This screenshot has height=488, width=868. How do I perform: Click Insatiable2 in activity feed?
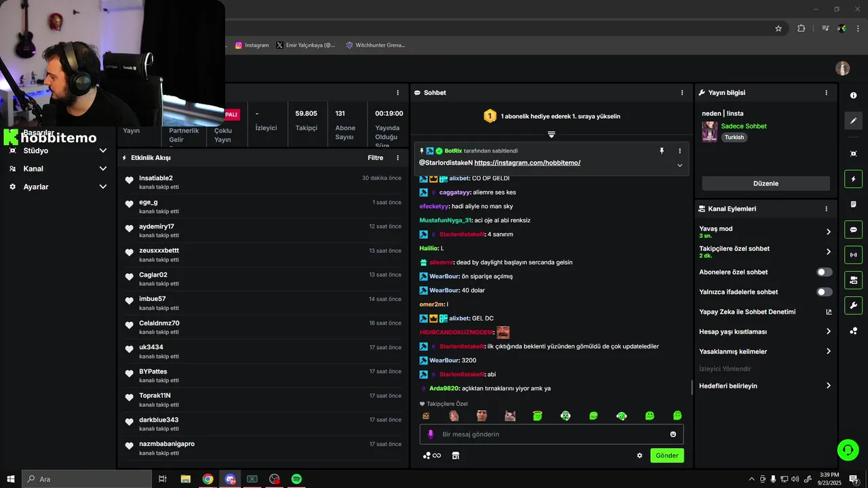point(156,178)
